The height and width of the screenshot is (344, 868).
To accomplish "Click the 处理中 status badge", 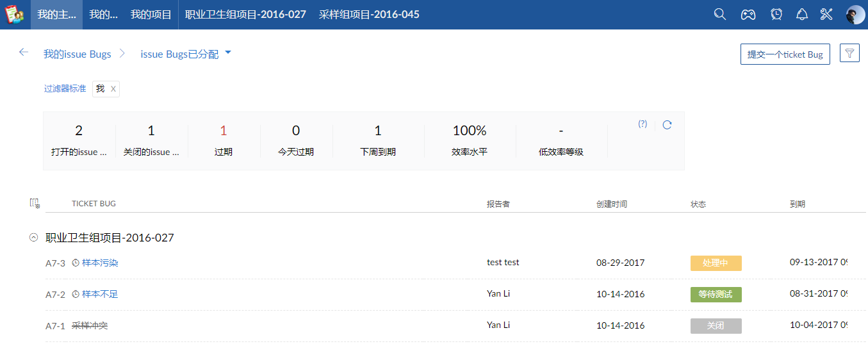I will coord(716,263).
